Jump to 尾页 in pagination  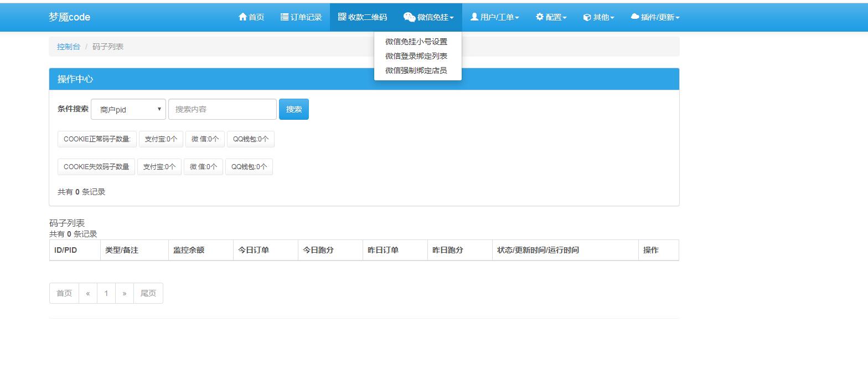148,293
